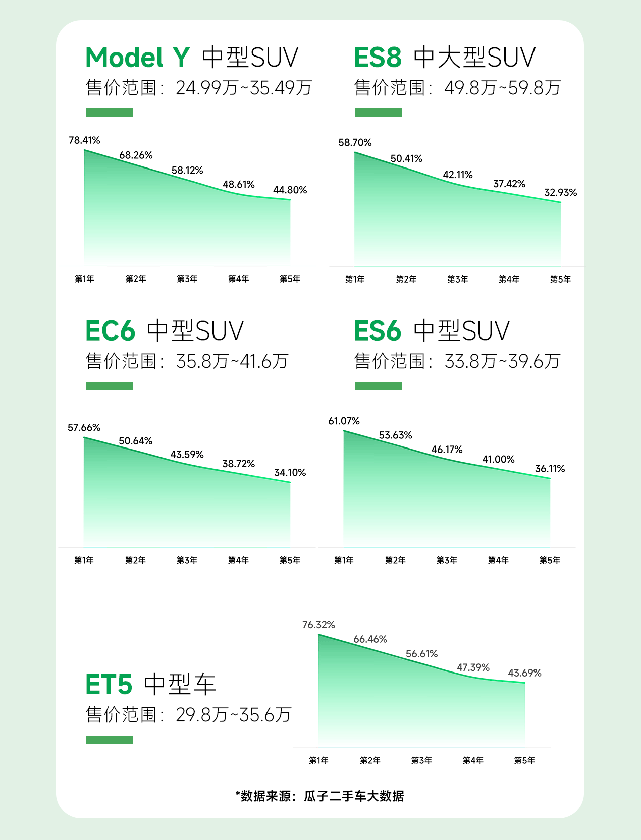This screenshot has height=840, width=641.
Task: Select the 61.07% value on ES6 chart
Action: 344,421
